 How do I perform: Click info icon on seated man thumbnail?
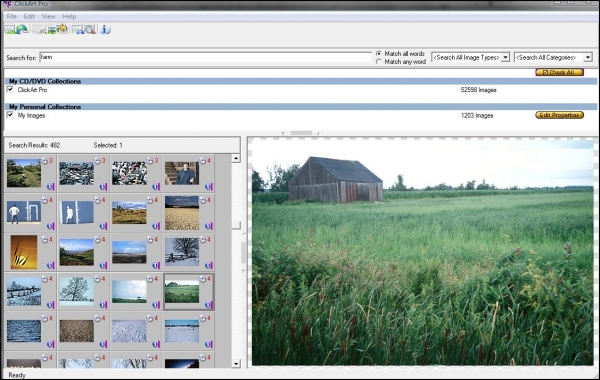(x=208, y=187)
